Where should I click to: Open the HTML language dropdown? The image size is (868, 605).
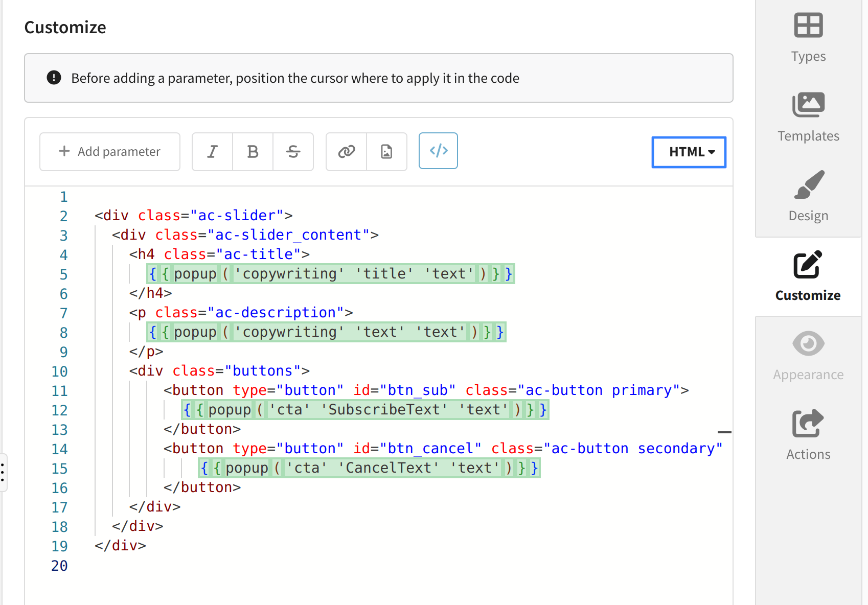tap(689, 152)
